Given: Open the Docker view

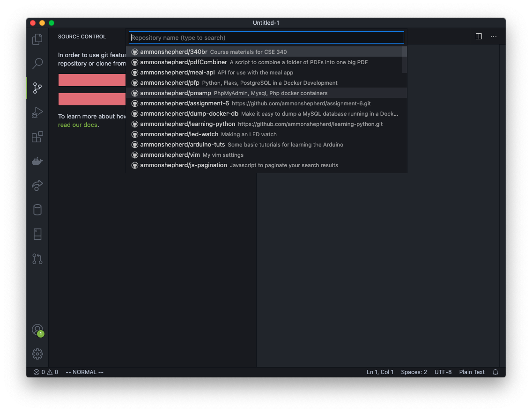Looking at the screenshot, I should 37,161.
